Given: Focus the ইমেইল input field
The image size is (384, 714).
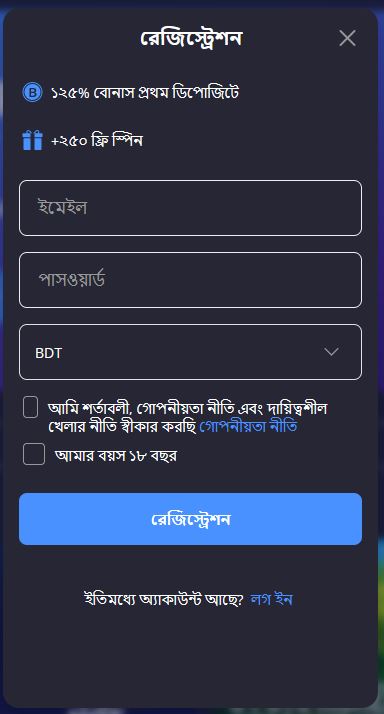Looking at the screenshot, I should pos(190,208).
